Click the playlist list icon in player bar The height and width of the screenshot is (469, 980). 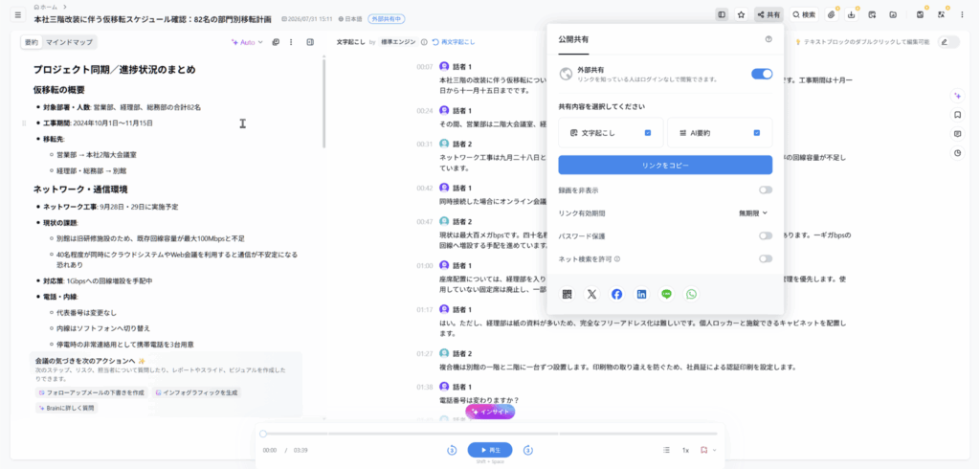[666, 450]
